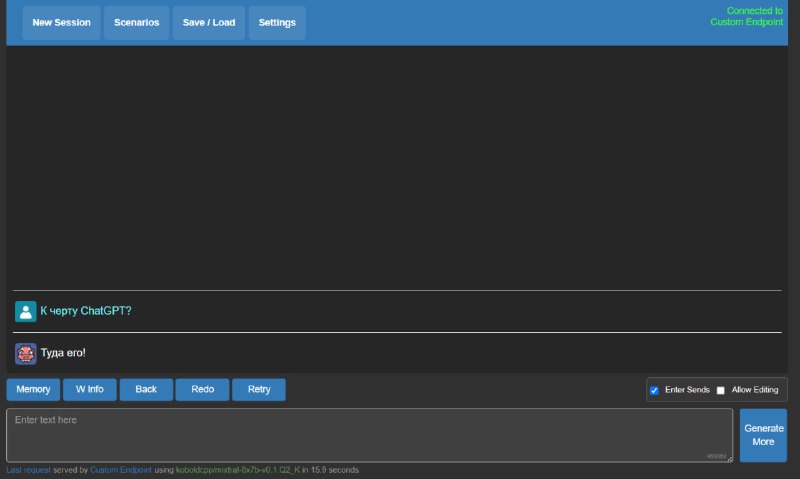Click the Custom Endpoint link in the footer
This screenshot has width=800, height=479.
tap(121, 469)
